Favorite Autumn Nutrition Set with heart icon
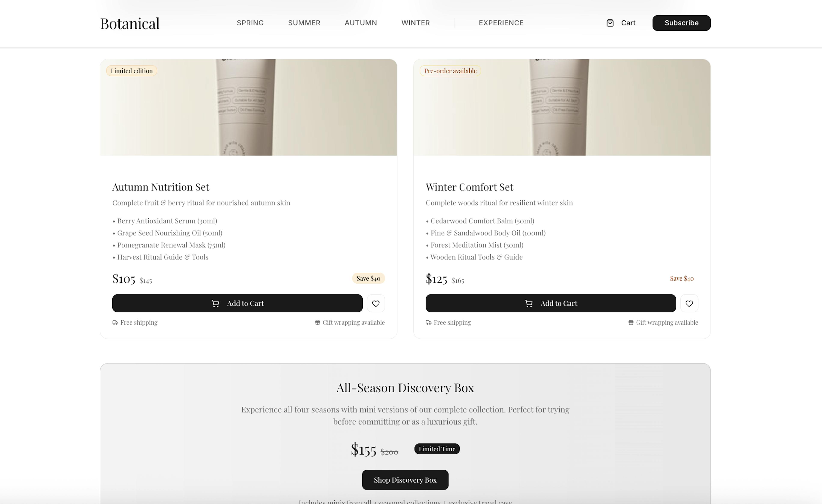The height and width of the screenshot is (504, 822). click(x=376, y=303)
